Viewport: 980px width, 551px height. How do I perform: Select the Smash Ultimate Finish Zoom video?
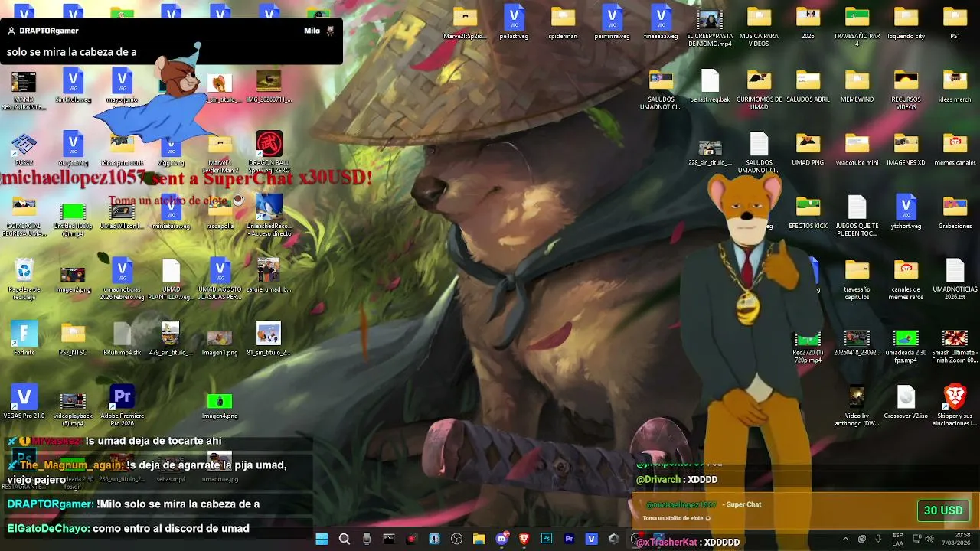coord(955,346)
